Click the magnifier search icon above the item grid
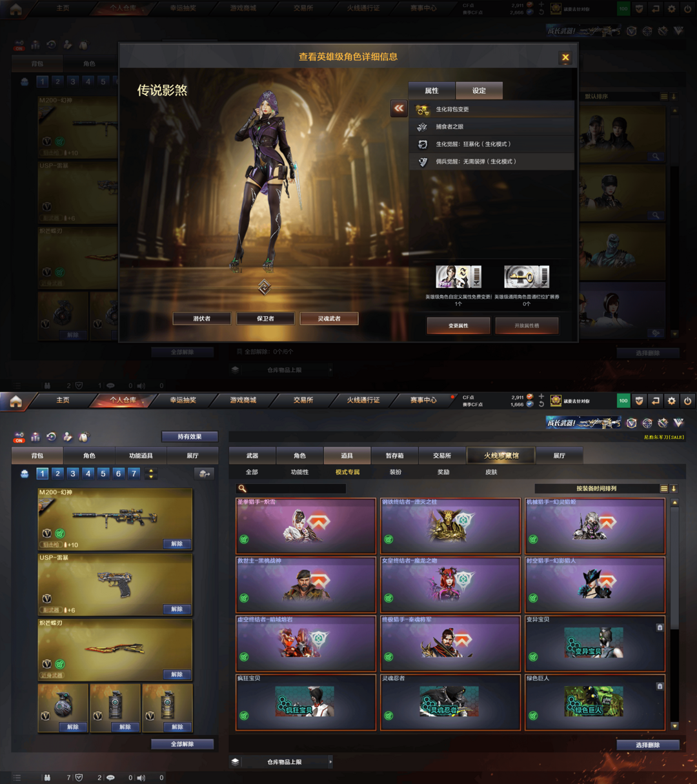Screen dimensions: 697x784 [x=242, y=488]
